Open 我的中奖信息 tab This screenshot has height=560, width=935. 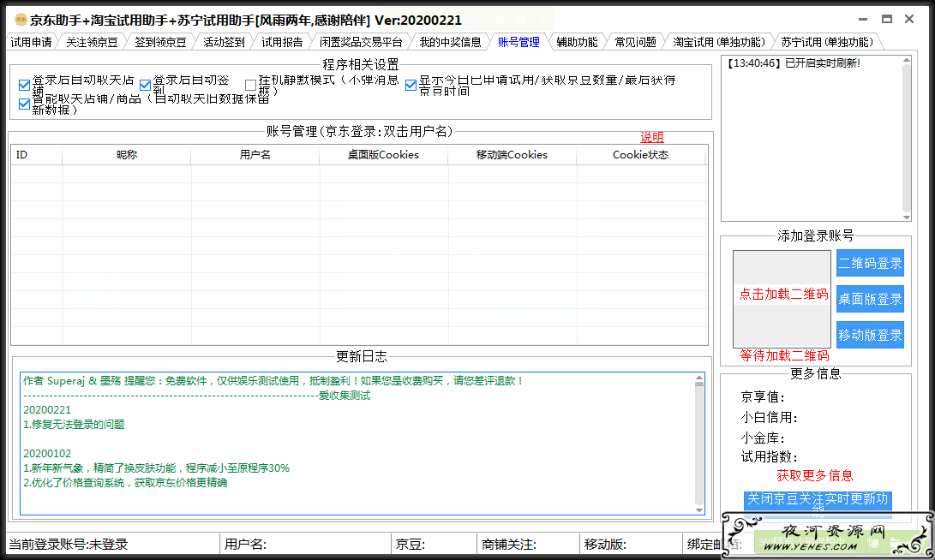(x=450, y=42)
